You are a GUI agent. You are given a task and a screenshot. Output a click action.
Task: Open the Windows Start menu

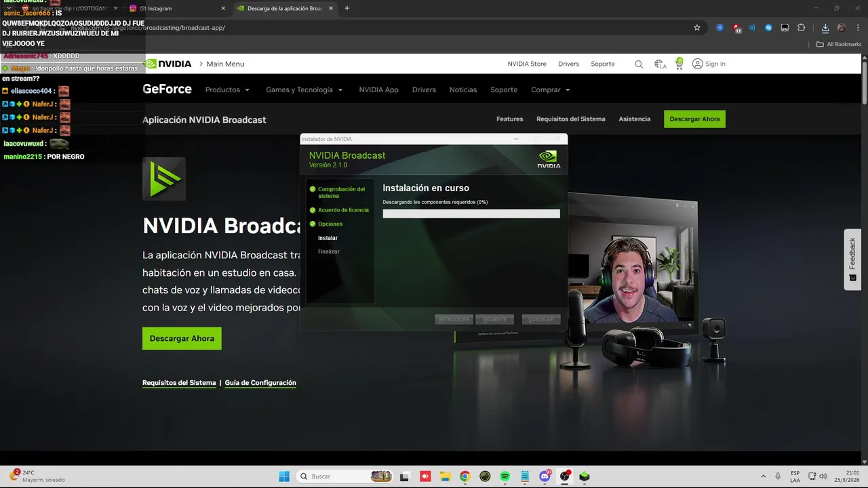pos(283,476)
